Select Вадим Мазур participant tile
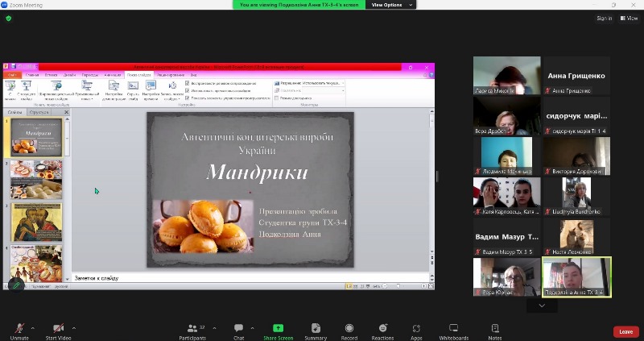Image resolution: width=644 pixels, height=341 pixels. pyautogui.click(x=507, y=237)
